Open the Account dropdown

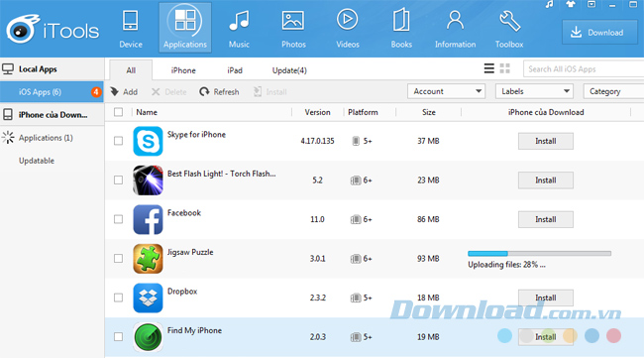coord(447,91)
